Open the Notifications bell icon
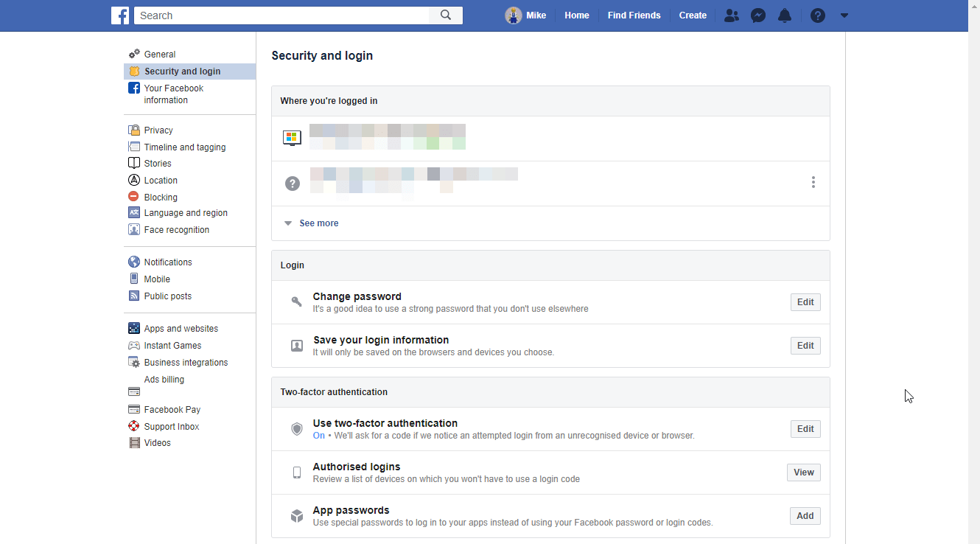 pyautogui.click(x=785, y=15)
